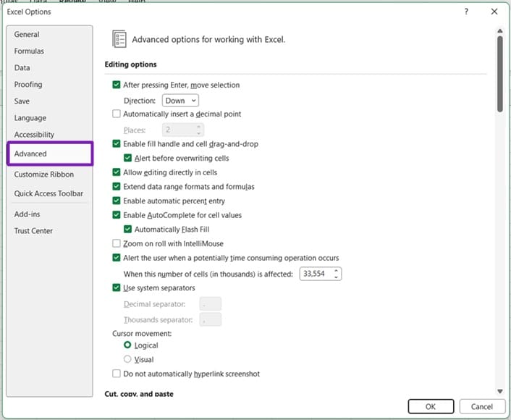This screenshot has height=420, width=511.
Task: Open the Direction dropdown
Action: tap(180, 101)
